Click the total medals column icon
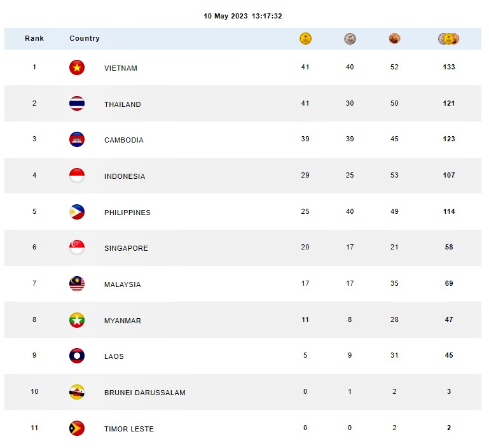 click(449, 39)
